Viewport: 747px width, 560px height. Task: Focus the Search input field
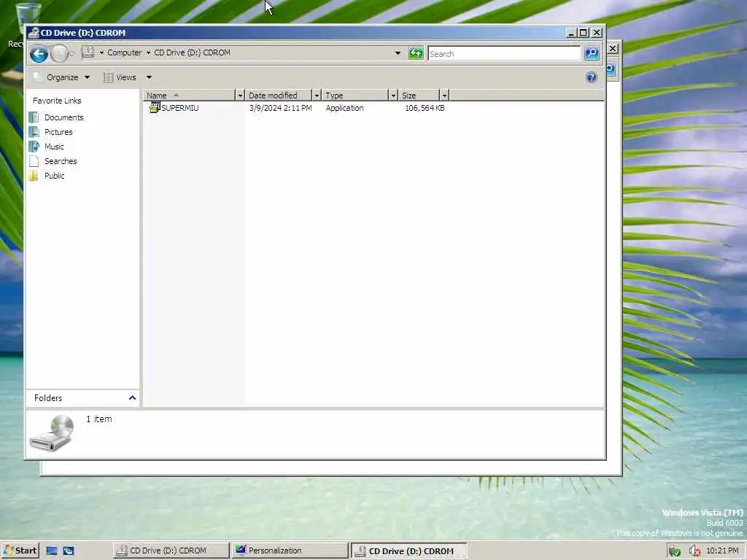click(x=504, y=54)
